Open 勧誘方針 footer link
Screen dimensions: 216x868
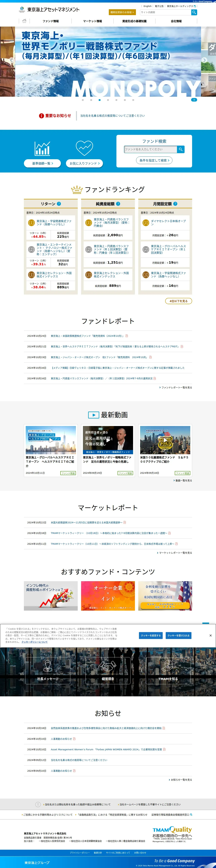pos(98,853)
